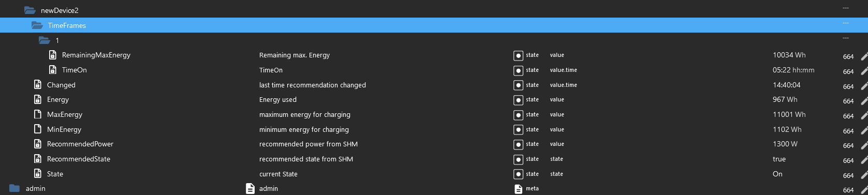Expand the admin folder
868x195 pixels.
click(14, 188)
